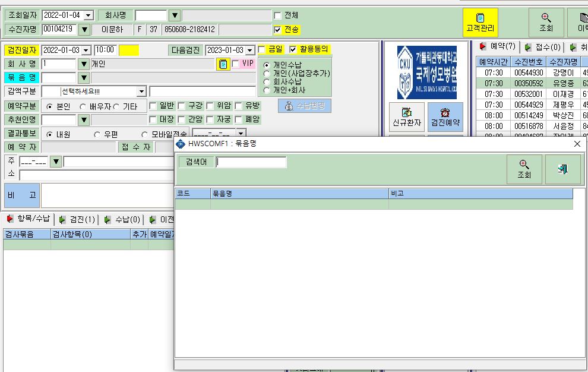Uncheck the 전송 checkbox
The height and width of the screenshot is (372, 588).
(277, 30)
